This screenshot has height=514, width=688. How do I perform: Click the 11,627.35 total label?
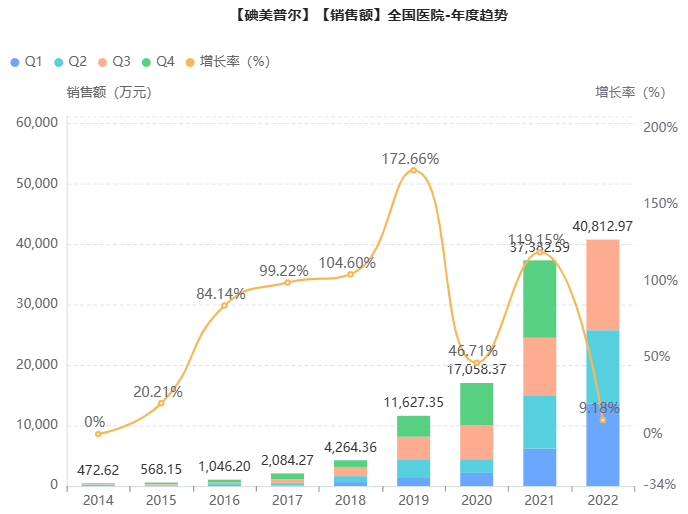(413, 403)
